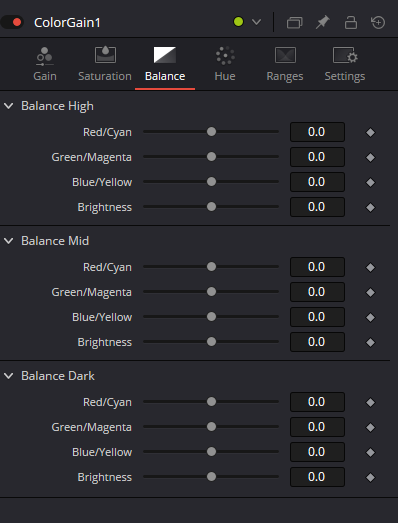
Task: Click the Balance High Brightness value field
Action: (x=317, y=207)
